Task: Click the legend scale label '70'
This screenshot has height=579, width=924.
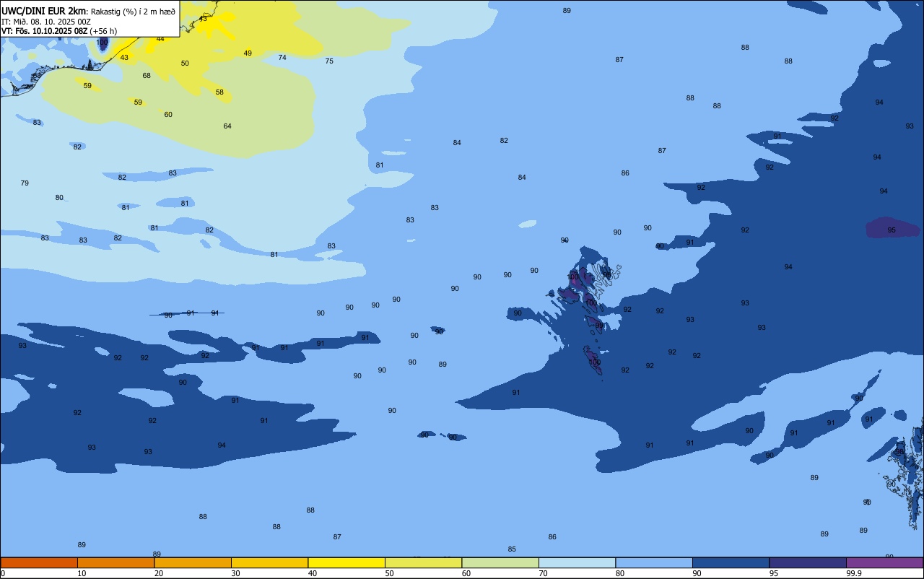Action: [543, 573]
